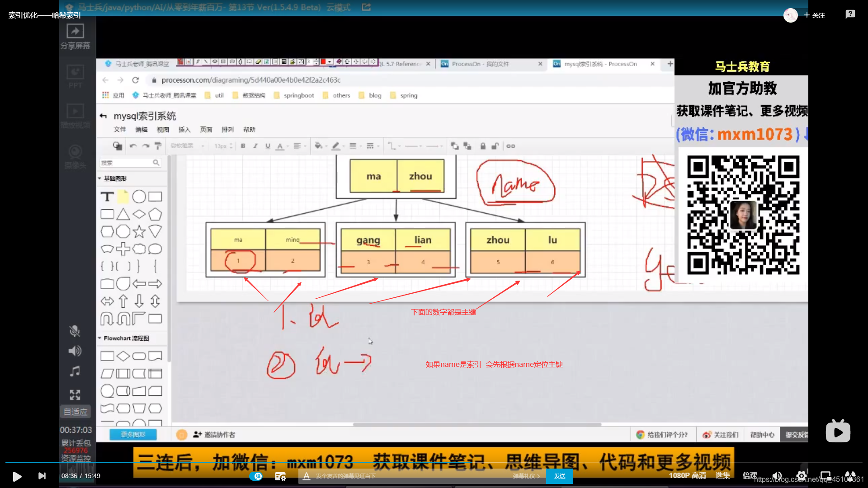Click the player volume icon
Viewport: 868px width, 488px height.
coord(777,476)
